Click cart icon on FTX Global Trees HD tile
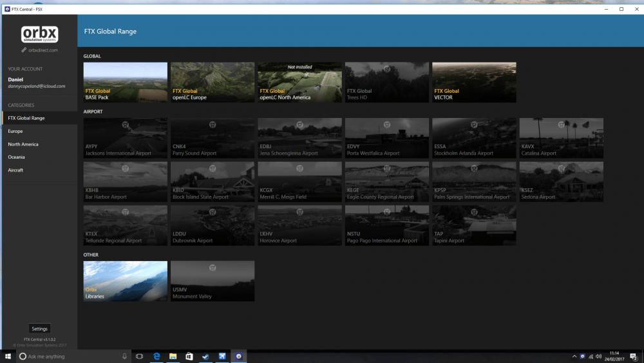This screenshot has width=644, height=363. click(x=387, y=69)
